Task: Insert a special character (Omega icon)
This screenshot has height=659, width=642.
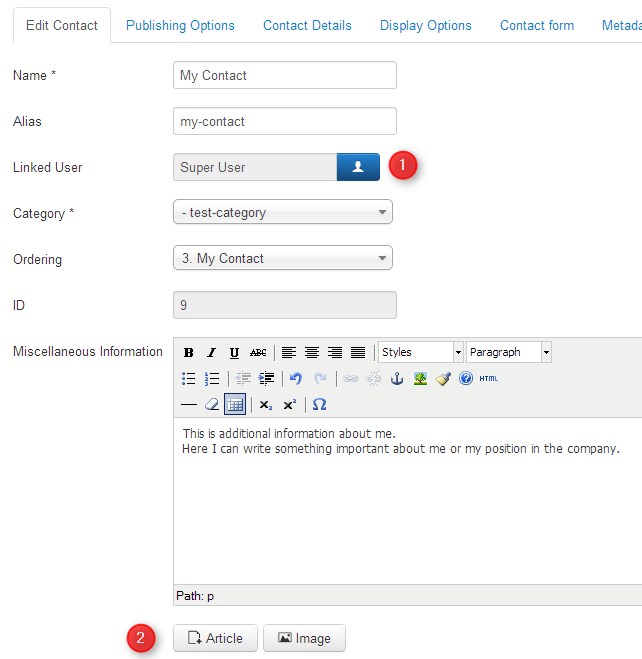Action: (x=319, y=405)
